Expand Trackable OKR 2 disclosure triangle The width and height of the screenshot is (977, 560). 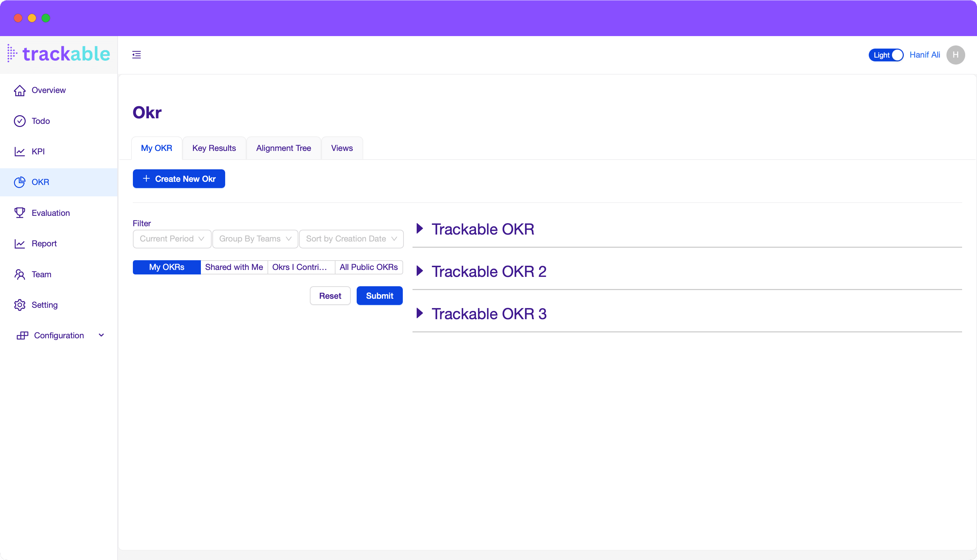coord(420,271)
